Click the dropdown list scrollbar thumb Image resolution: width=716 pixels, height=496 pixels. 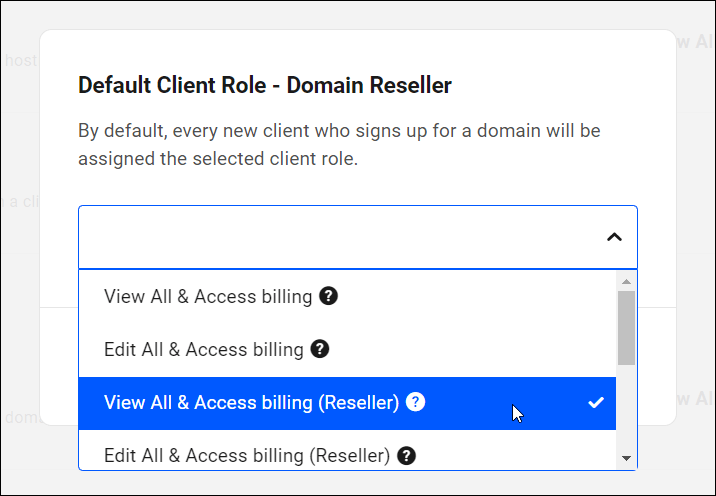click(x=627, y=327)
